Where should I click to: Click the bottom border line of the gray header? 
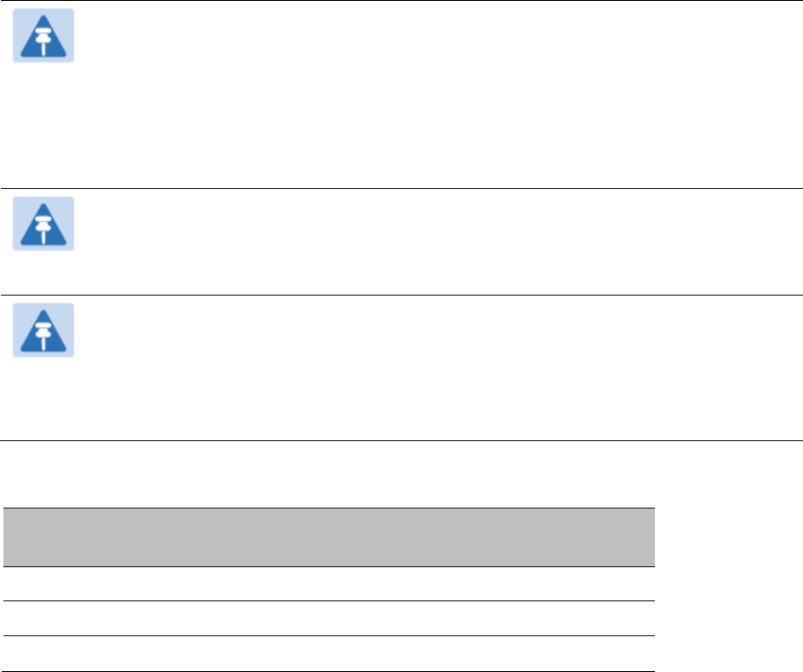(x=329, y=566)
